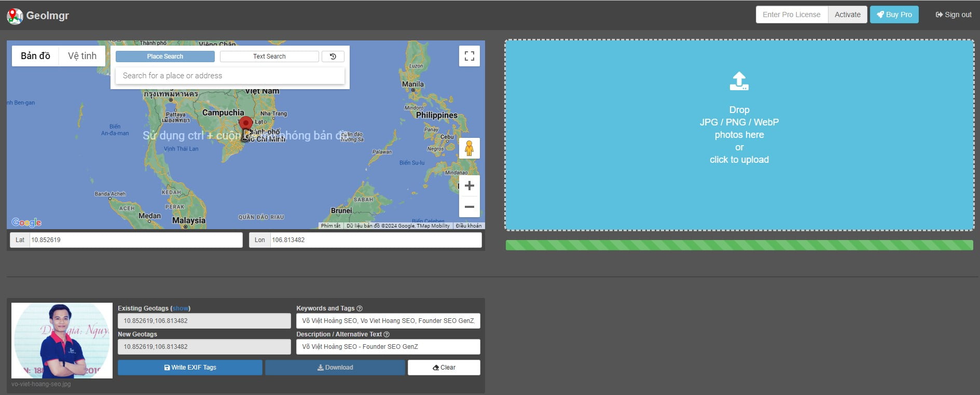Image resolution: width=980 pixels, height=395 pixels.
Task: Click Malaysia label on the map
Action: point(189,220)
